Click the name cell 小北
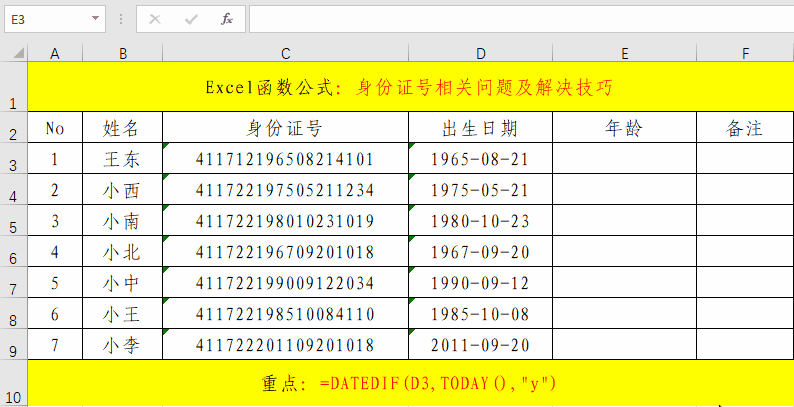794x407 pixels. 123,252
